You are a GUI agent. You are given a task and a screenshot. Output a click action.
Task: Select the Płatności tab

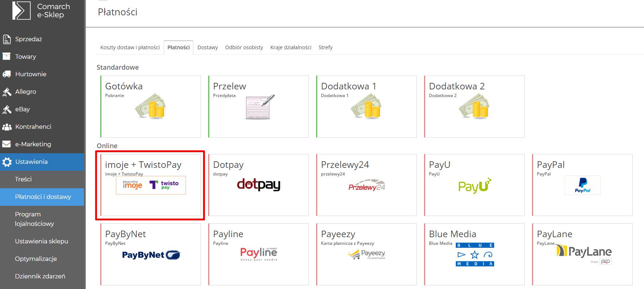click(x=179, y=47)
